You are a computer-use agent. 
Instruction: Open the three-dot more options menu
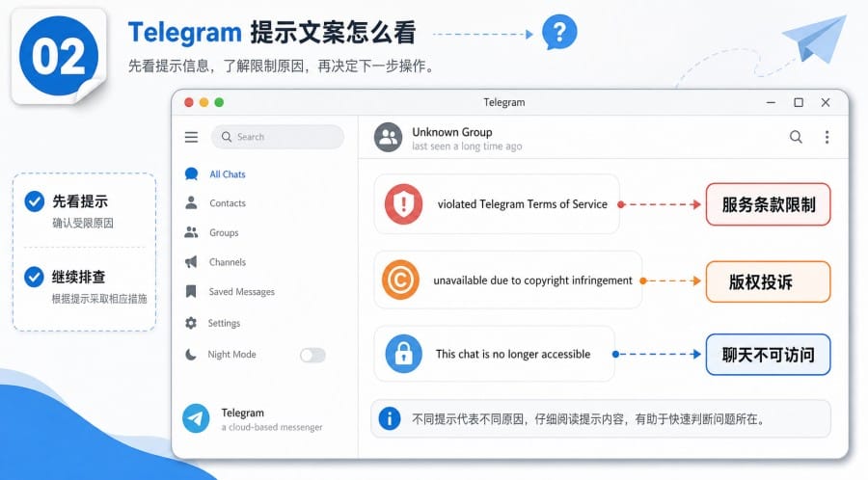click(x=827, y=137)
